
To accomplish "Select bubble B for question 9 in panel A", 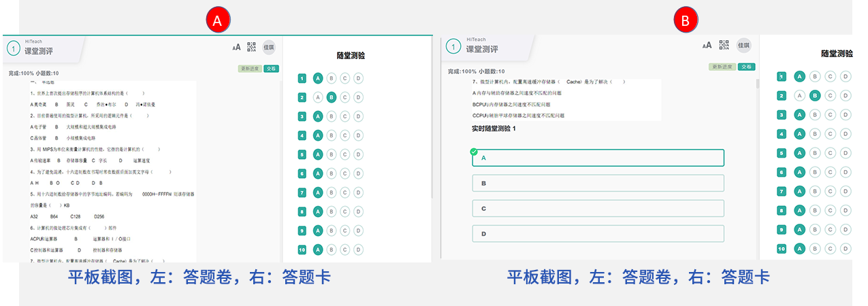I will tap(331, 231).
